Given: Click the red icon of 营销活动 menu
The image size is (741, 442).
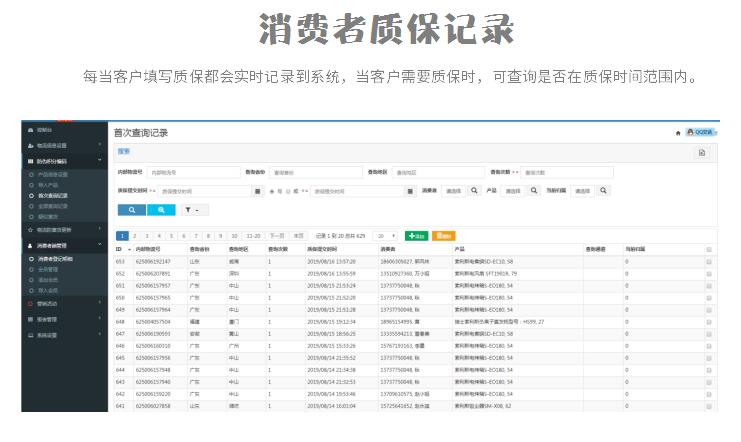Looking at the screenshot, I should pyautogui.click(x=31, y=304).
